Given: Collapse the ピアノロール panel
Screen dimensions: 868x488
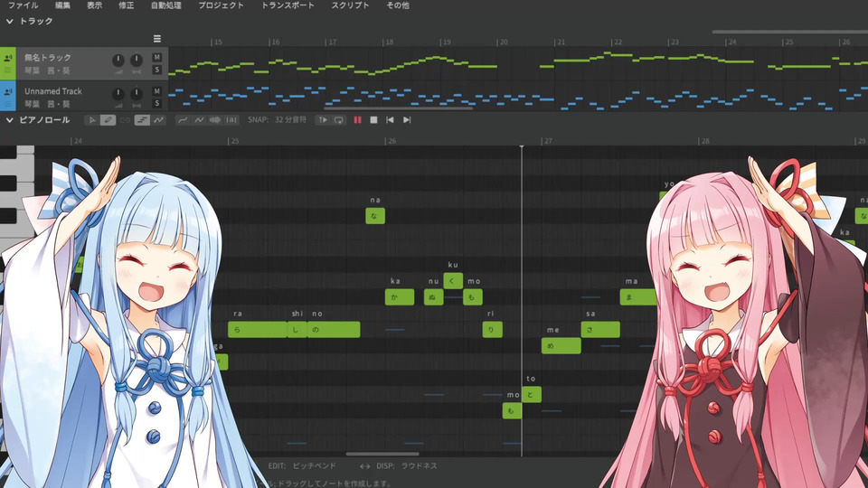Looking at the screenshot, I should click(9, 120).
